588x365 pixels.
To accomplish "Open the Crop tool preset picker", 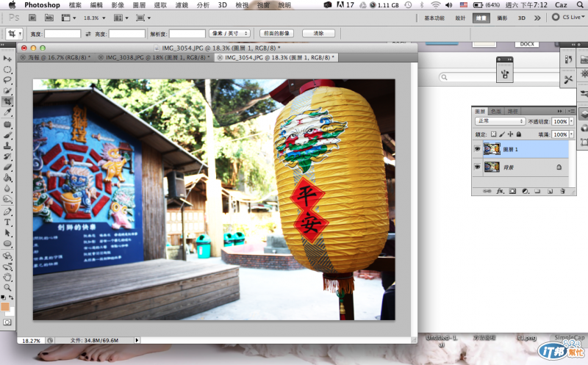I will (20, 34).
